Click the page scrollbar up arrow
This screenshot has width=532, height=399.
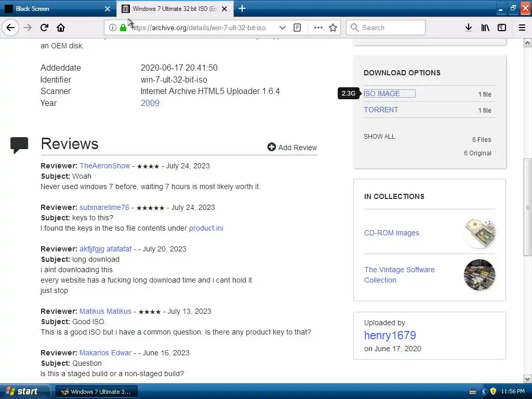click(x=528, y=43)
